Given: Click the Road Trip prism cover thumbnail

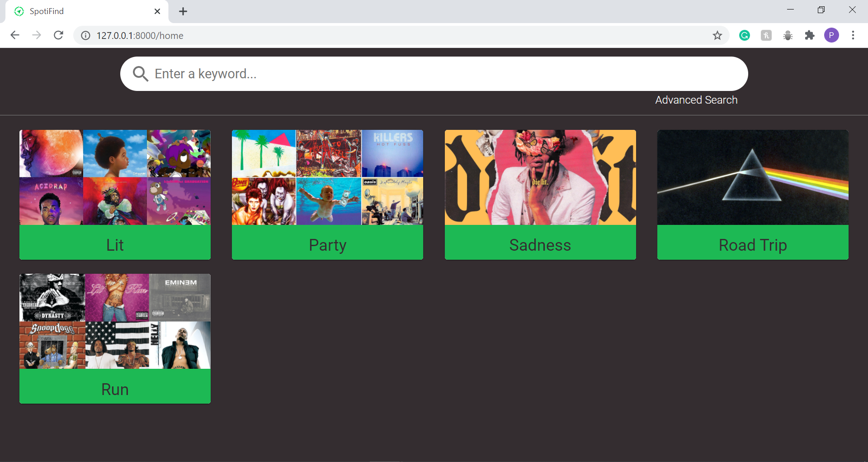Looking at the screenshot, I should [x=753, y=177].
